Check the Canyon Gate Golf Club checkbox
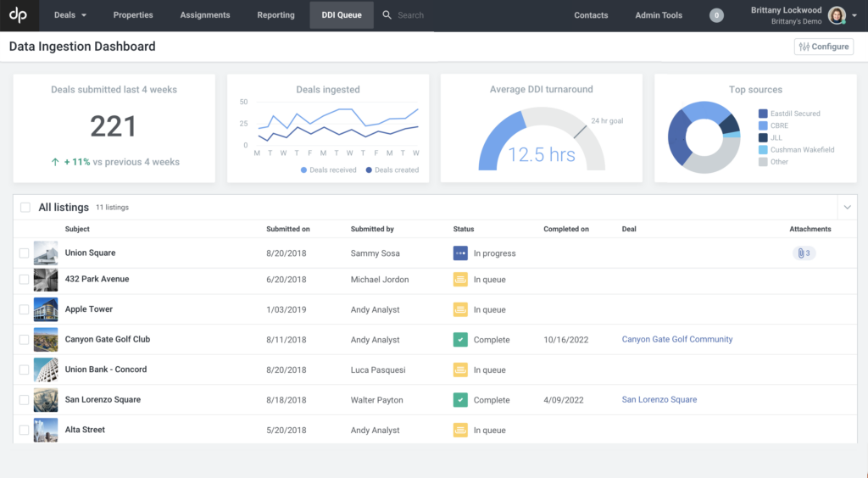 24,340
